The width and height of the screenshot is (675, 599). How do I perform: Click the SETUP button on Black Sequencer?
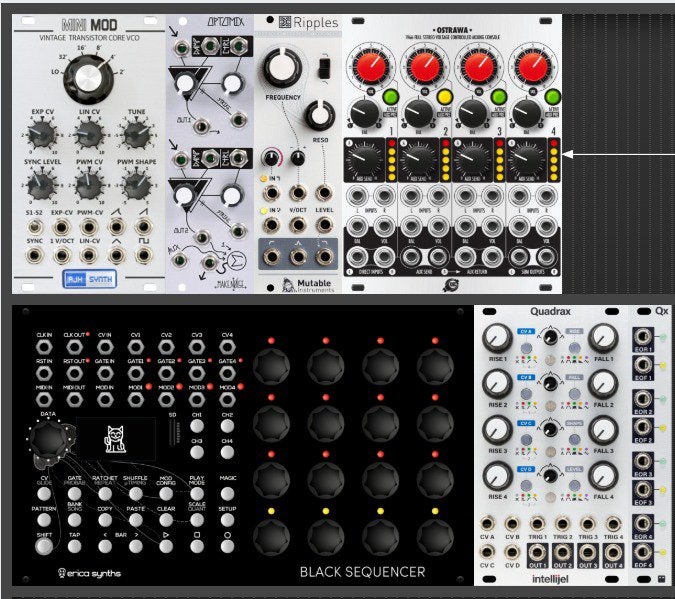[227, 520]
